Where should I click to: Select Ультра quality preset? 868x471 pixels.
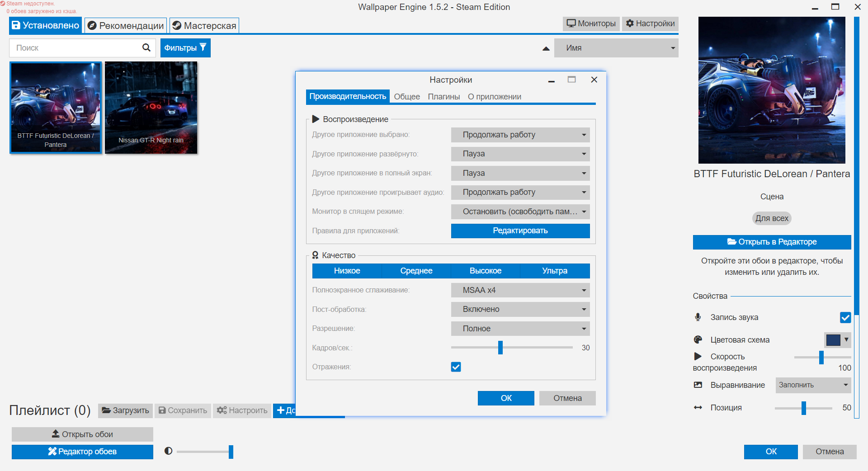[x=555, y=271]
